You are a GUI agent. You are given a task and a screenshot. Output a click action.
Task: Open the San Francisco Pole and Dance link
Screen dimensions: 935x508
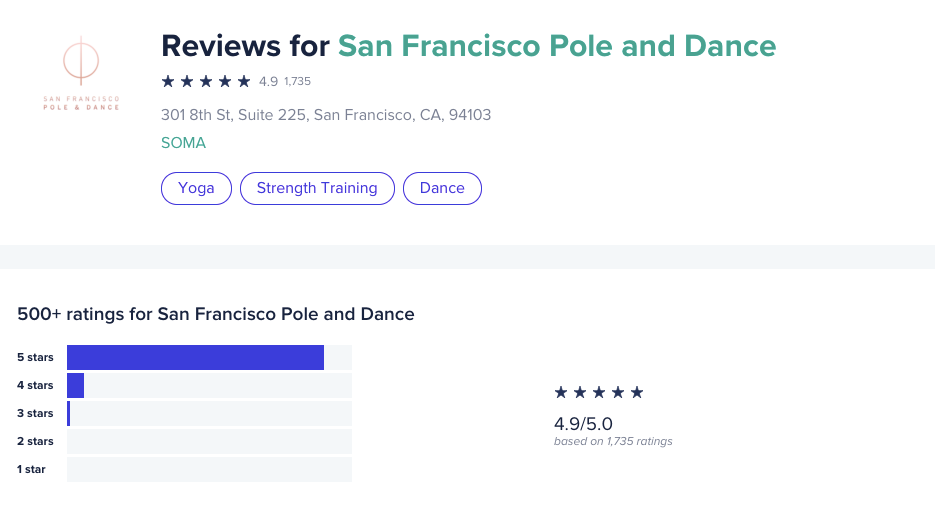[556, 46]
